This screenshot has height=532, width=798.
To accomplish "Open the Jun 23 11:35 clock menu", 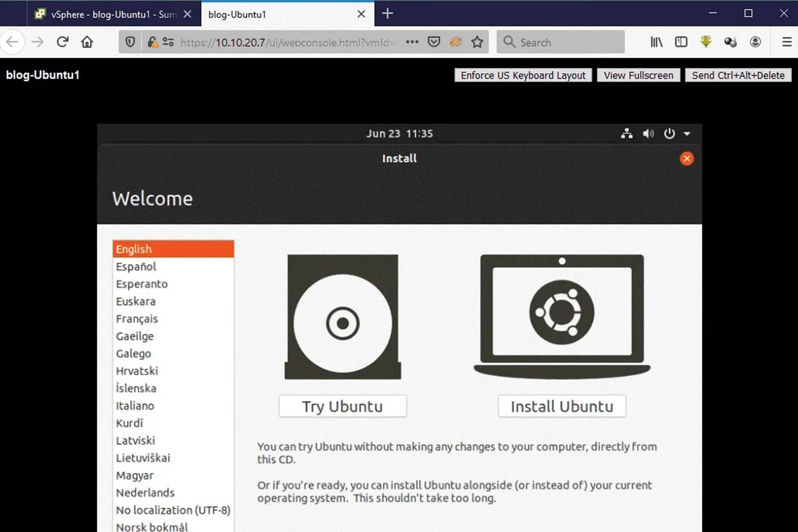I will tap(399, 133).
